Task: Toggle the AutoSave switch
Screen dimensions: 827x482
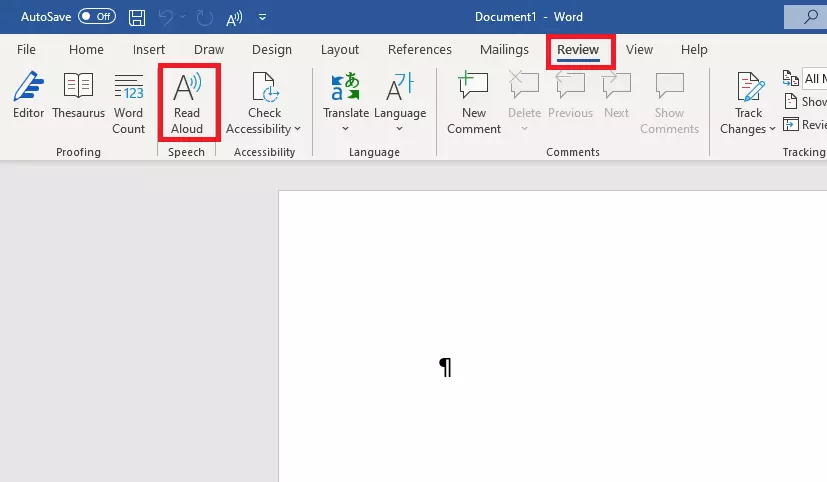Action: pos(97,17)
